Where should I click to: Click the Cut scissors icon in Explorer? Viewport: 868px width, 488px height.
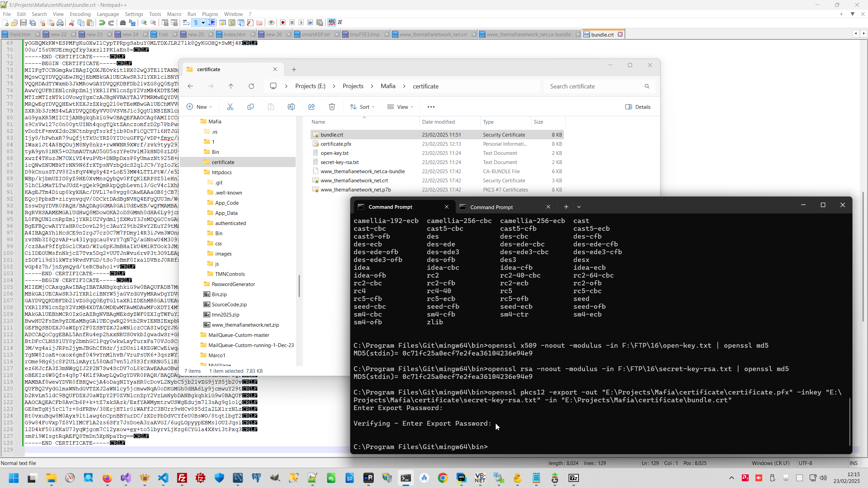(x=230, y=107)
